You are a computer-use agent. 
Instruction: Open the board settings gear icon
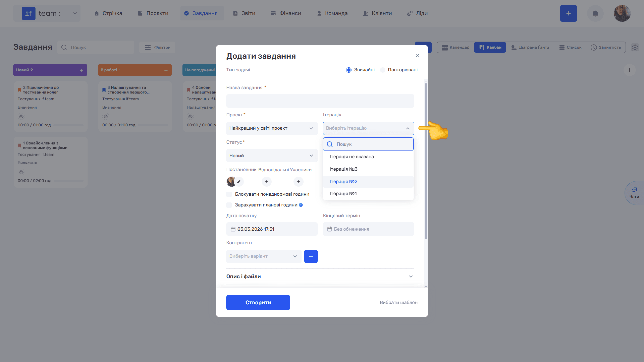(x=635, y=47)
